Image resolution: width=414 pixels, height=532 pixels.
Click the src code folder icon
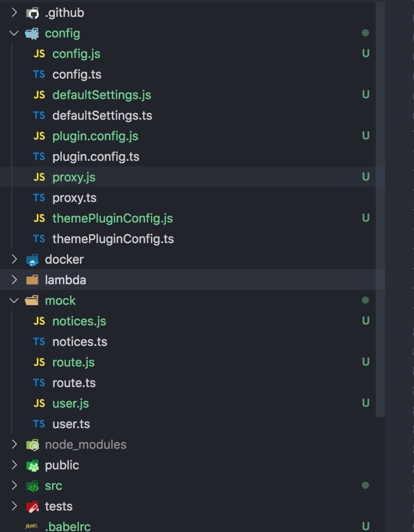pos(32,486)
